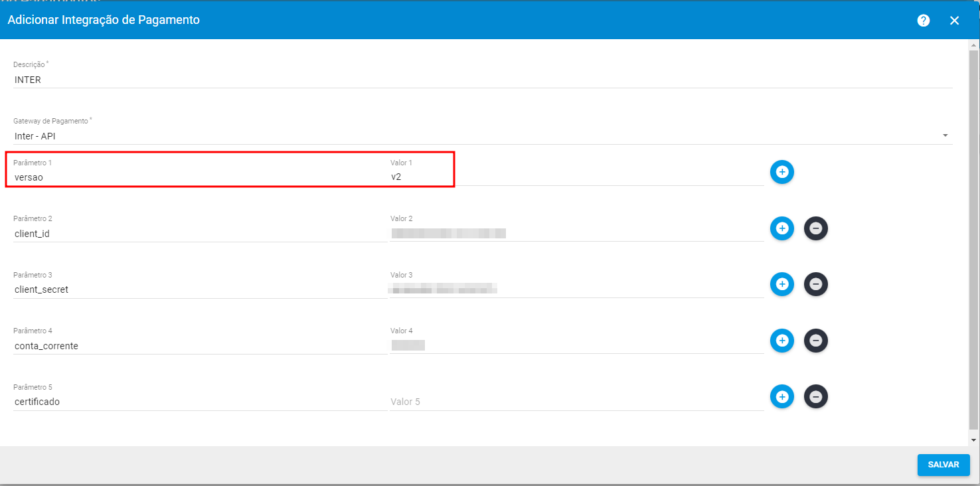Edit Parâmetro 3 field with client_secret
The width and height of the screenshot is (980, 486).
coord(200,289)
